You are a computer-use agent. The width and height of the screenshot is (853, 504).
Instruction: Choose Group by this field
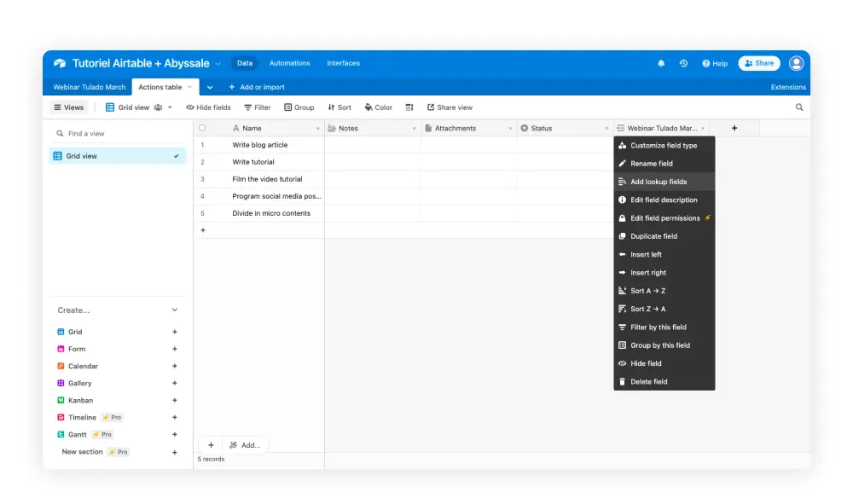click(x=664, y=345)
